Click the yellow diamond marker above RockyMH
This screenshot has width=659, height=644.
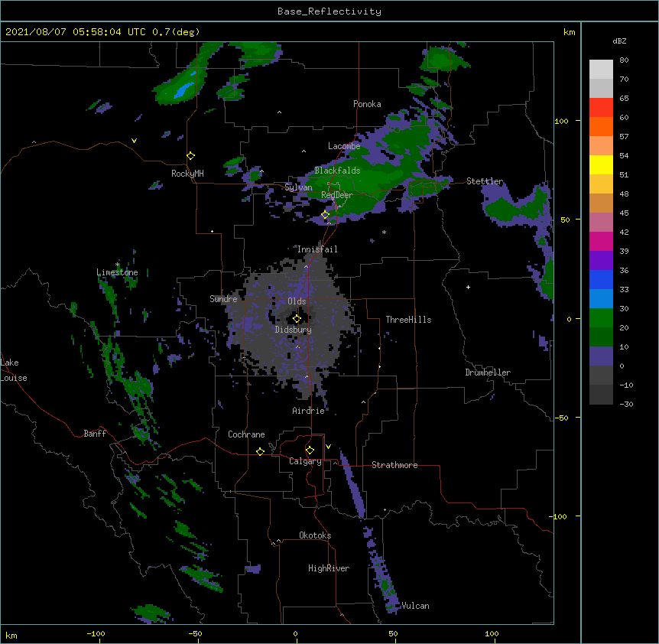[190, 156]
